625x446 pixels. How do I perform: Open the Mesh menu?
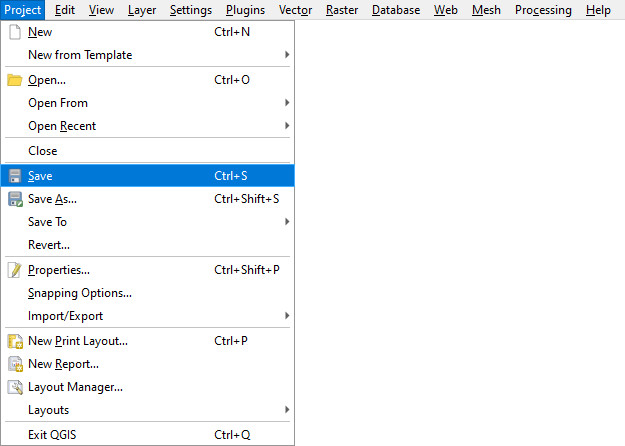(x=486, y=10)
